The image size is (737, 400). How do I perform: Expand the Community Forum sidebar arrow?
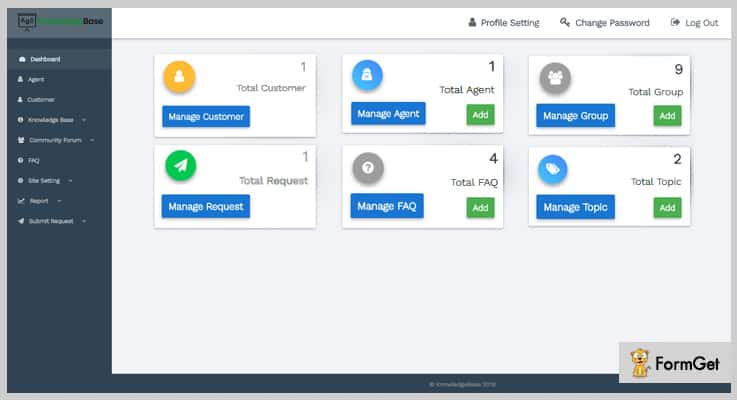[92, 140]
